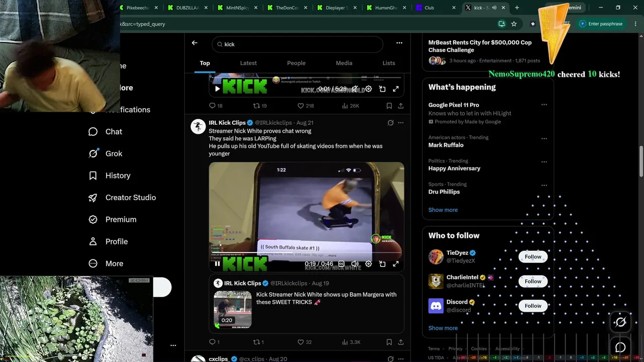Show more accounts to follow
This screenshot has height=362, width=644.
click(443, 328)
